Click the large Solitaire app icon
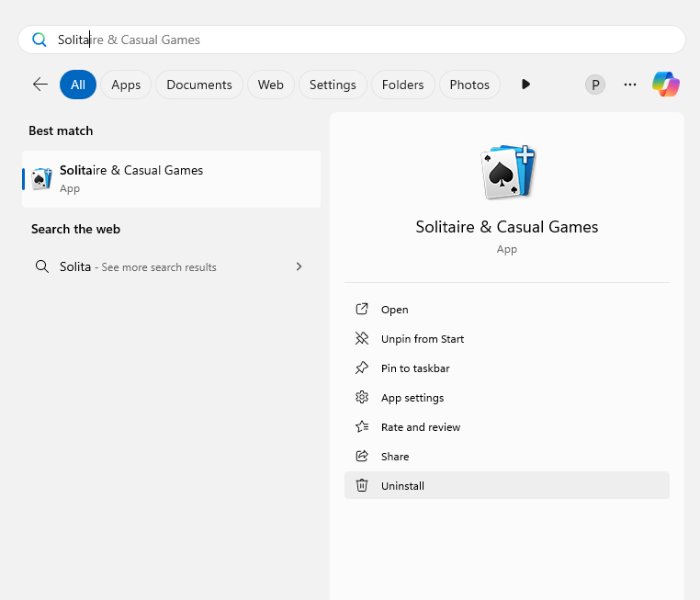700x600 pixels. [508, 172]
